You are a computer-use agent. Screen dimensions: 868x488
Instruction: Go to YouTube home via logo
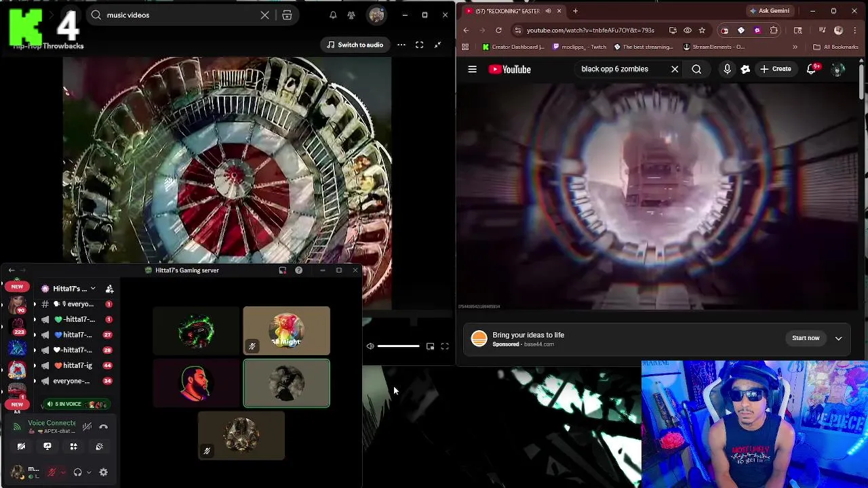(510, 69)
